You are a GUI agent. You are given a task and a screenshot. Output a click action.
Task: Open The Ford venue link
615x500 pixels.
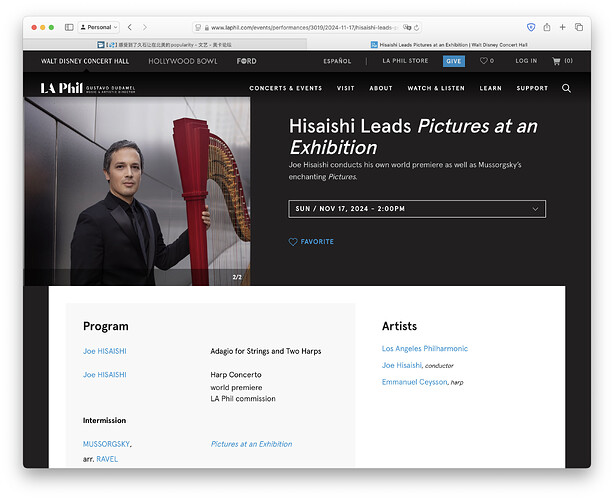(246, 61)
